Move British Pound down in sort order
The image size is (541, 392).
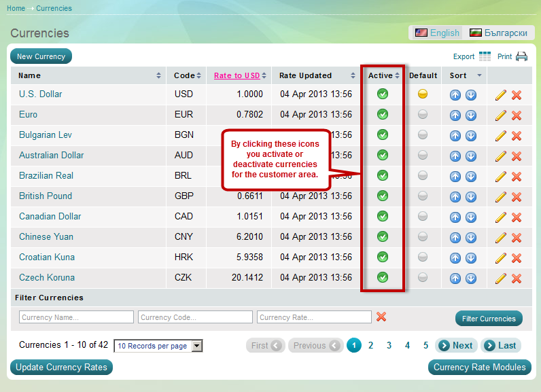[471, 196]
